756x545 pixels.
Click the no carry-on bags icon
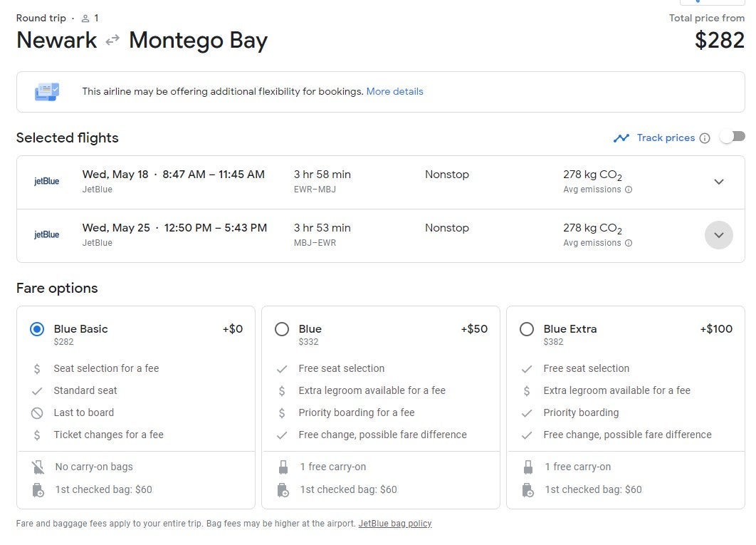38,467
